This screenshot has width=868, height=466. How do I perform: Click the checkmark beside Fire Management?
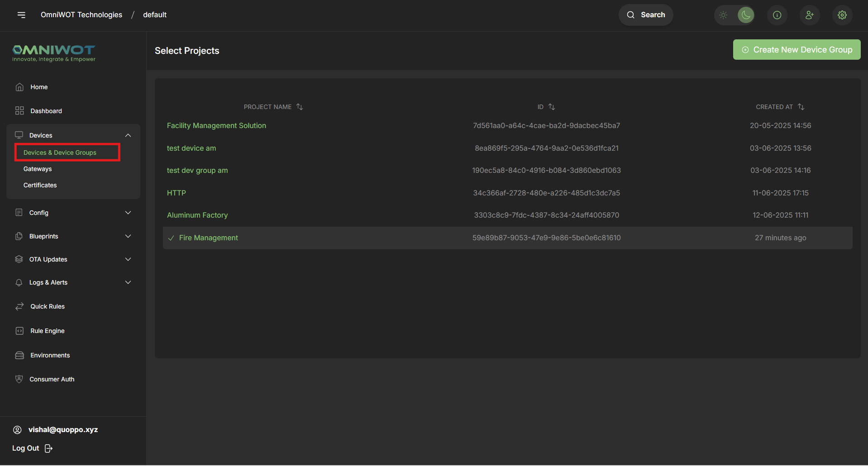click(x=171, y=238)
